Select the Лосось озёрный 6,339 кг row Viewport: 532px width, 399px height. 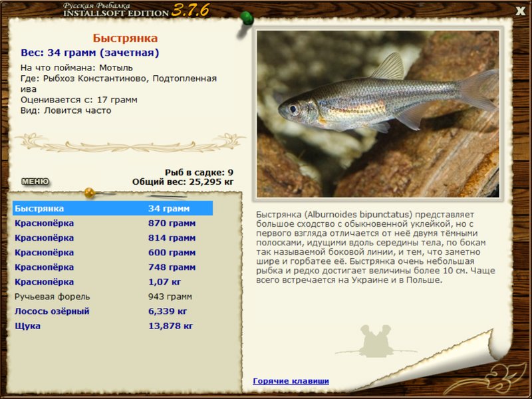112,311
